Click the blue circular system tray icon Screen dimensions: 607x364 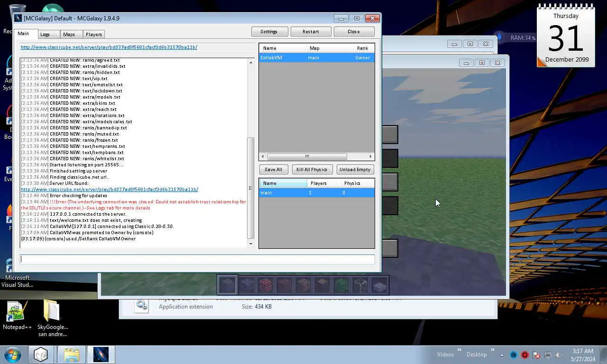[514, 355]
